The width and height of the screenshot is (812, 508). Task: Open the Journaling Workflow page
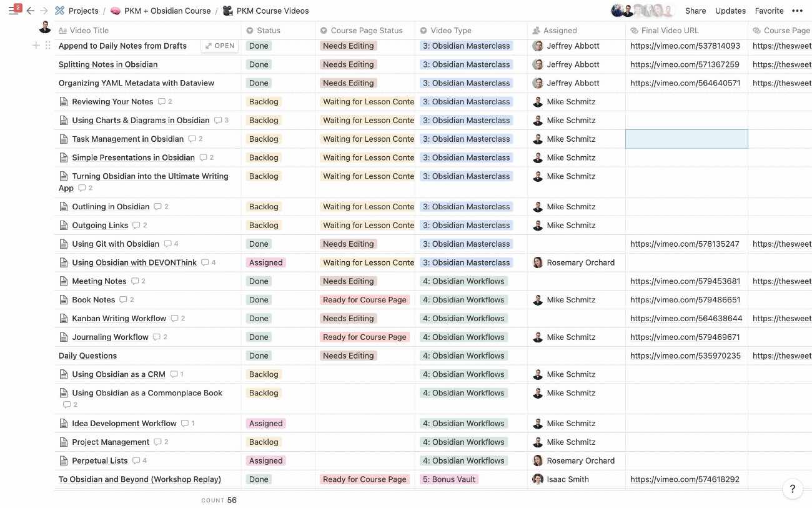point(110,337)
